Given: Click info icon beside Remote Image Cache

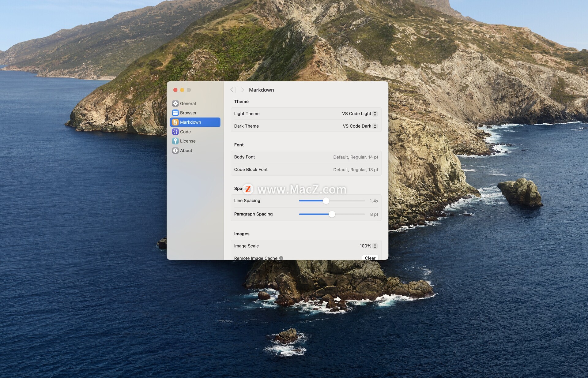Looking at the screenshot, I should 281,258.
